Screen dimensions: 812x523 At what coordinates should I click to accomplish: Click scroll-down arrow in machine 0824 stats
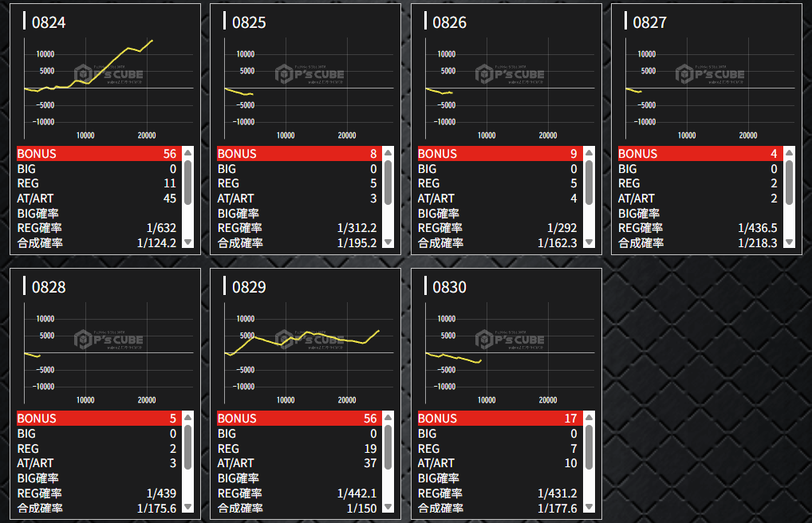(x=188, y=242)
